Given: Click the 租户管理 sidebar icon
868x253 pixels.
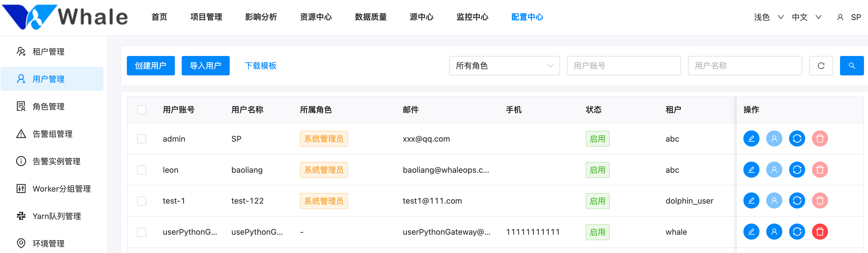Looking at the screenshot, I should tap(21, 52).
